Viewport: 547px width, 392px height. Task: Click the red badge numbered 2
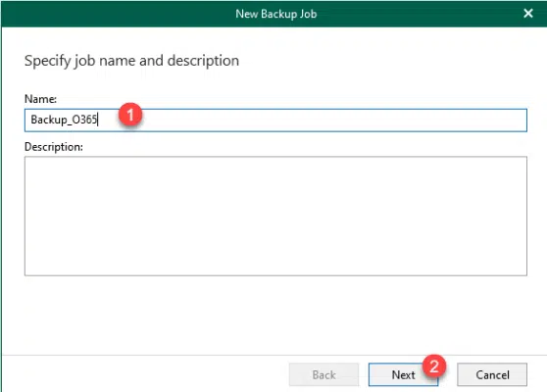click(x=434, y=367)
